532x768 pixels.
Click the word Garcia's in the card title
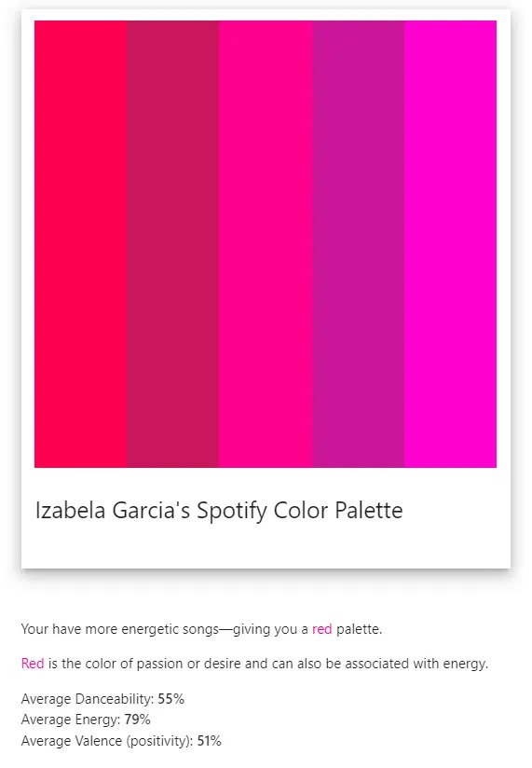pyautogui.click(x=151, y=510)
